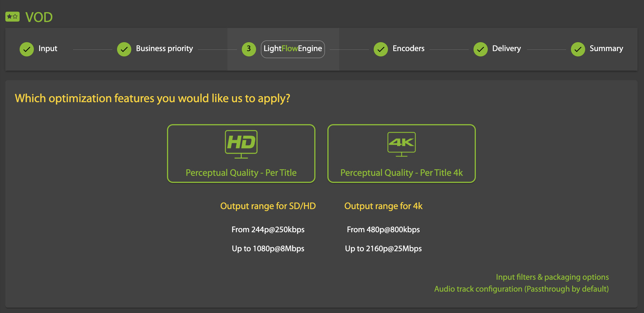The height and width of the screenshot is (313, 644).
Task: Click the VOD star badge icon
Action: (x=12, y=17)
